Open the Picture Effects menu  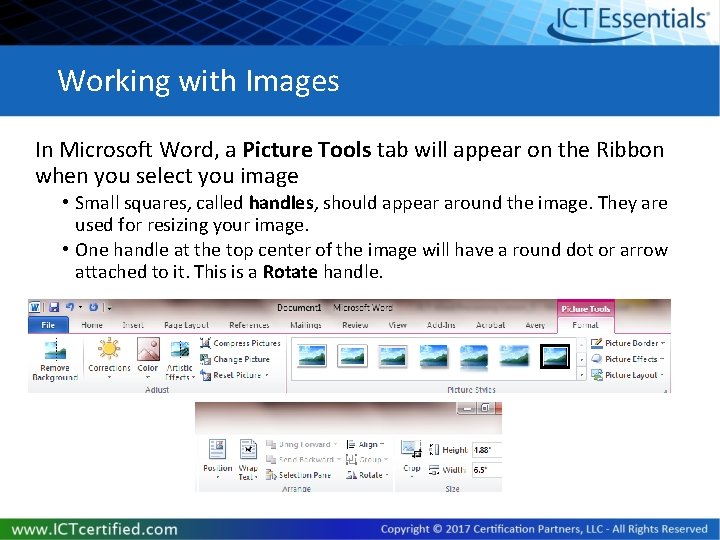628,359
